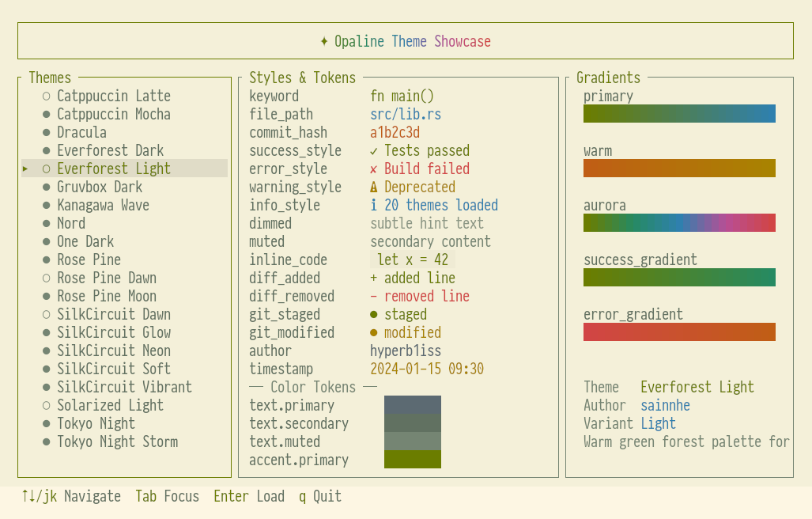812x519 pixels.
Task: Click the text.muted color swatch
Action: [413, 441]
